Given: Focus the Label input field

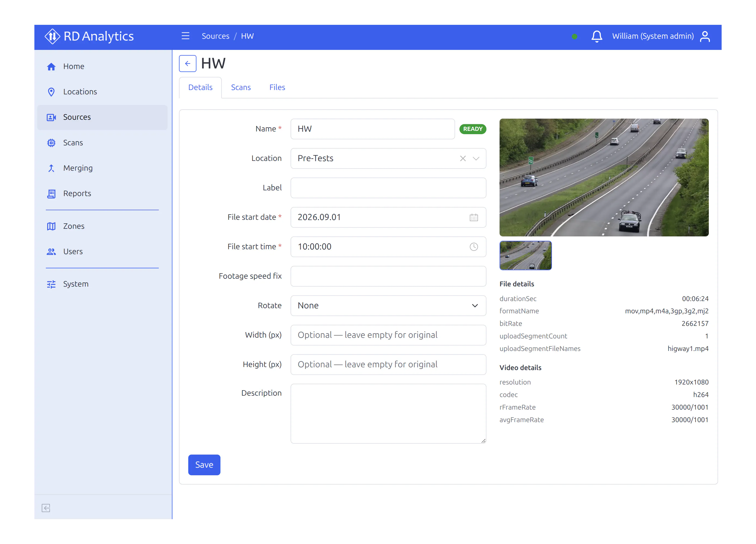Looking at the screenshot, I should (x=388, y=188).
